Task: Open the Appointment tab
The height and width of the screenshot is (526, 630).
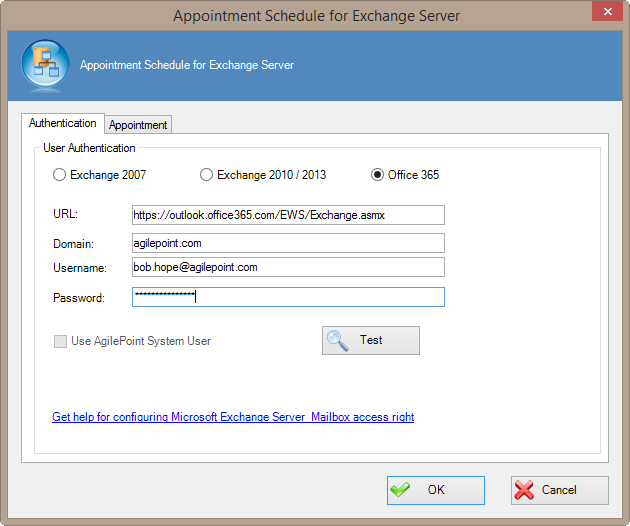Action: (138, 125)
